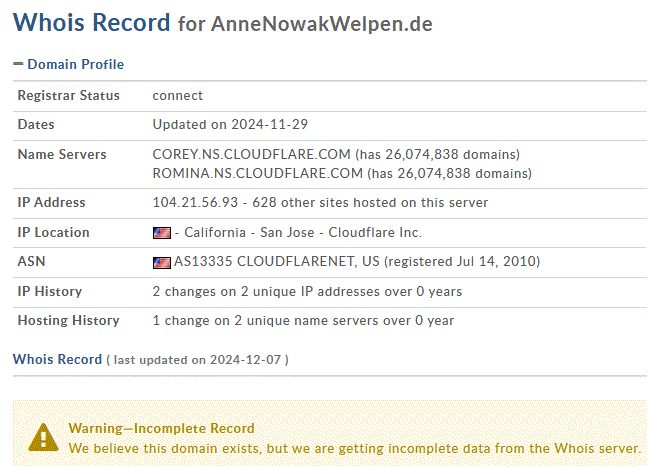Viewport: 648px width, 467px height.
Task: Click the IP address 104.21.56.93
Action: (x=195, y=203)
